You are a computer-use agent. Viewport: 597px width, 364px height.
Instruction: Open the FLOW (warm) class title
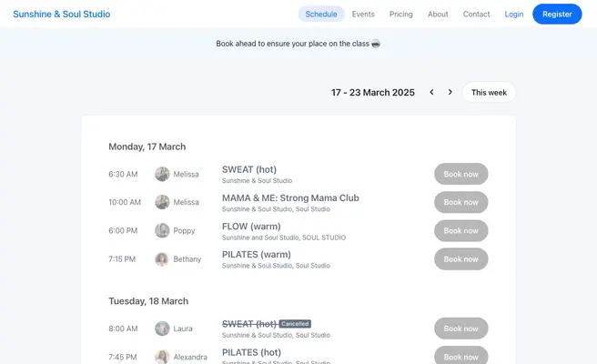click(251, 227)
